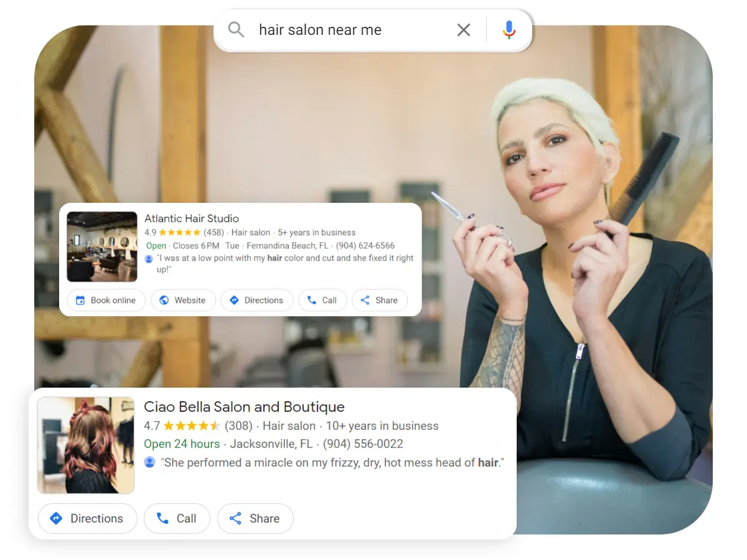Image resolution: width=747 pixels, height=560 pixels.
Task: Open Ciao Bella Salon photo thumbnail
Action: point(86,446)
